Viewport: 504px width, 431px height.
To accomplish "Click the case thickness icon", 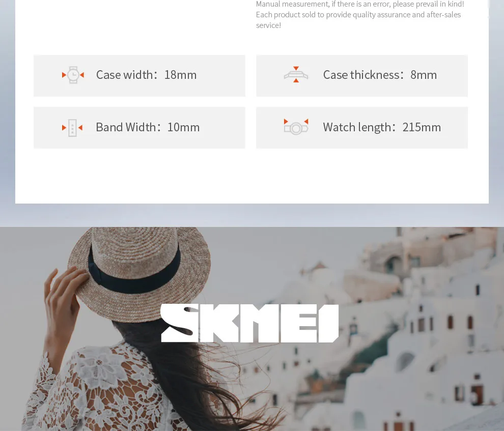I will 296,75.
